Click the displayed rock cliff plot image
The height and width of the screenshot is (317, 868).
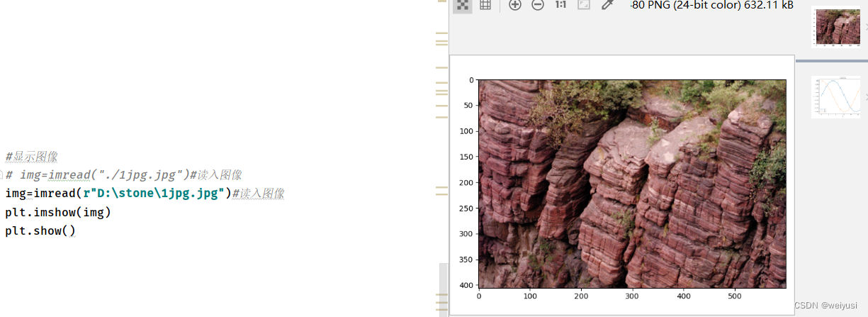pos(632,184)
